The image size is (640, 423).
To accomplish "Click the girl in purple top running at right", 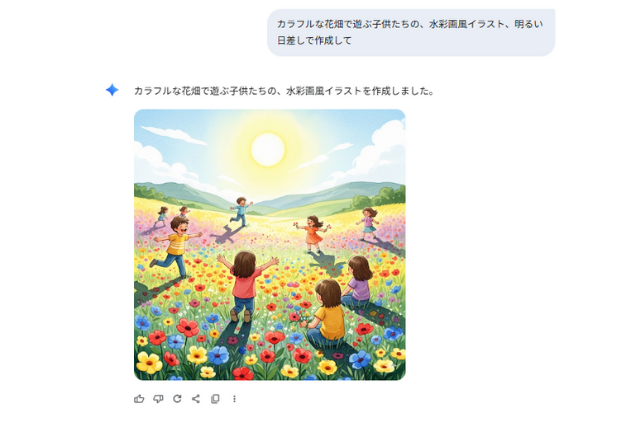I will [368, 223].
